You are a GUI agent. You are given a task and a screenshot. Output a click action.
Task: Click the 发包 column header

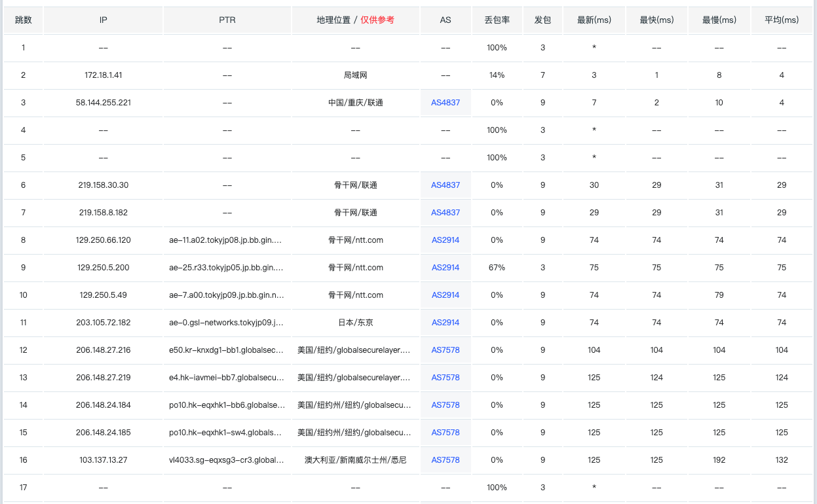(542, 20)
